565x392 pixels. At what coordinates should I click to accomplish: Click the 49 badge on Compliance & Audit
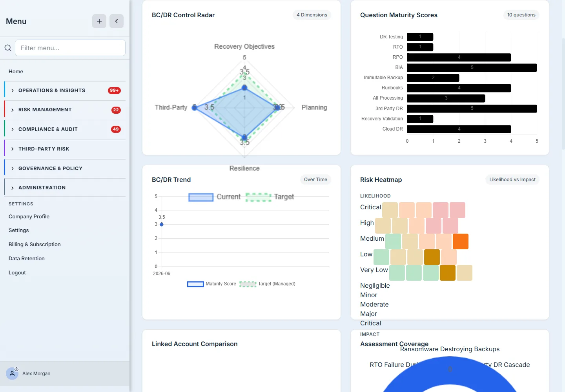pos(116,129)
